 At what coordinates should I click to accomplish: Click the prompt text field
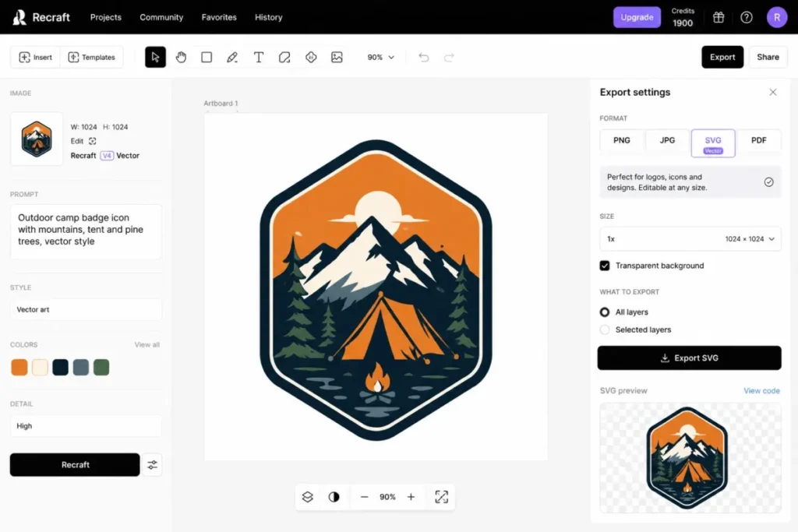point(86,232)
